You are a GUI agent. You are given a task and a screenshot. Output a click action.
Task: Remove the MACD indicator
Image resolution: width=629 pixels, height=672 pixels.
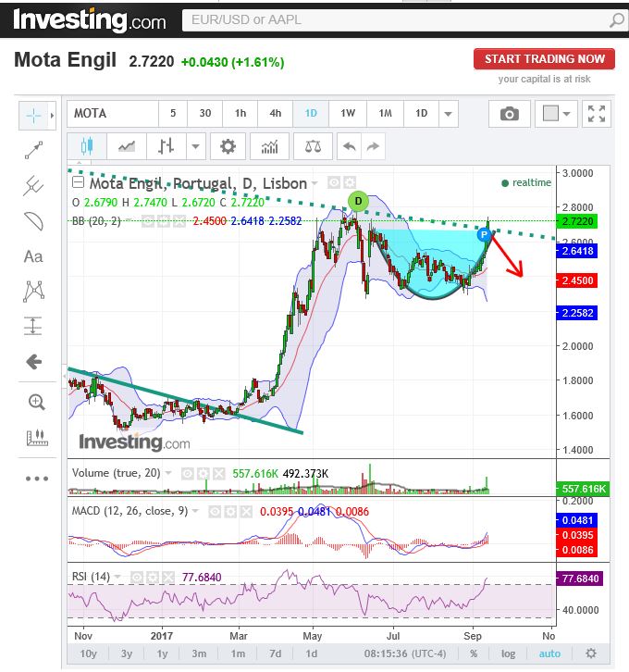click(246, 511)
